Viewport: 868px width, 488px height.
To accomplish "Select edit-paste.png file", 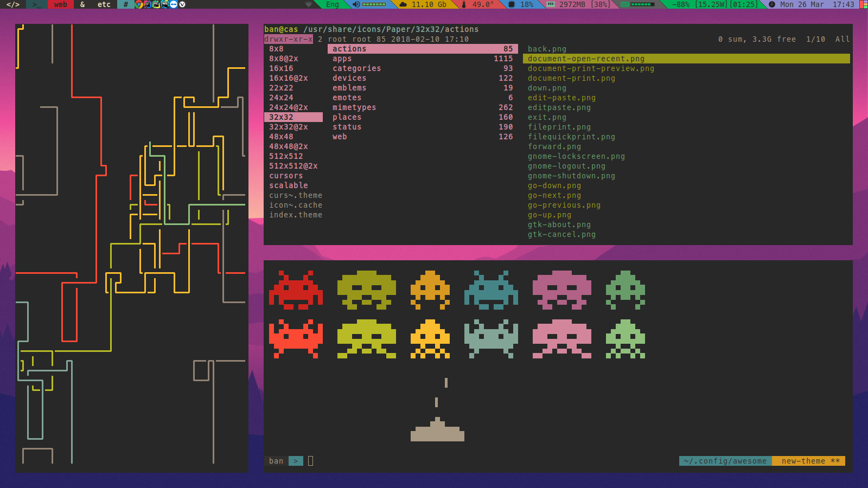I will tap(561, 98).
